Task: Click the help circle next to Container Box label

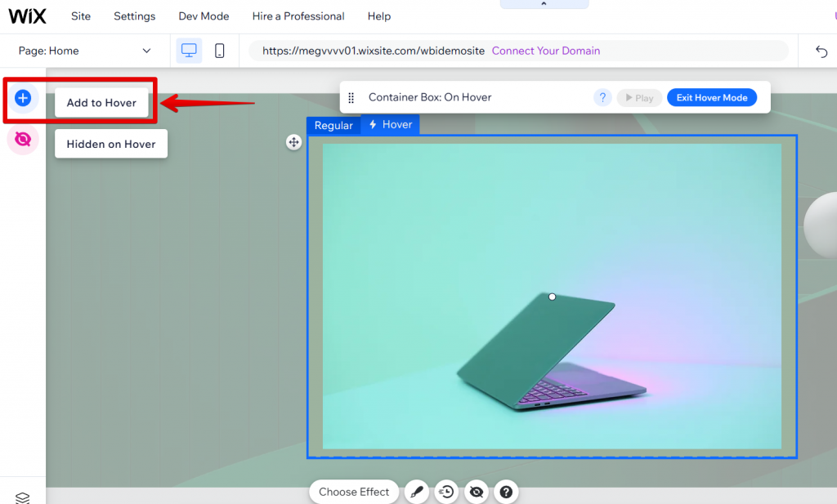Action: (x=602, y=97)
